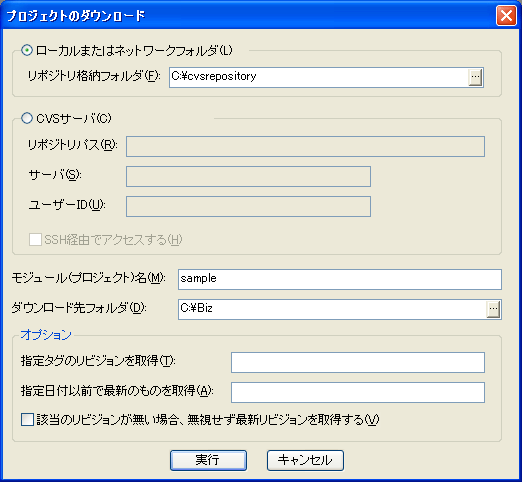Click the ユーザーID input field

point(248,206)
